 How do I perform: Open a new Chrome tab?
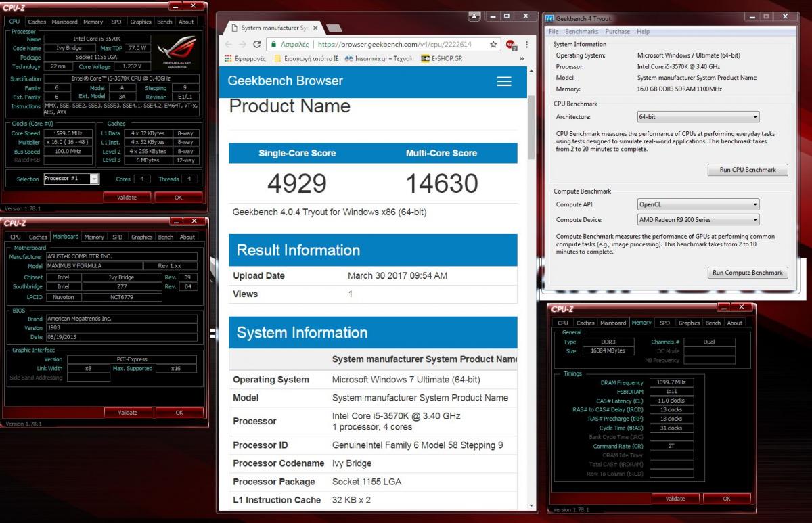click(x=334, y=28)
